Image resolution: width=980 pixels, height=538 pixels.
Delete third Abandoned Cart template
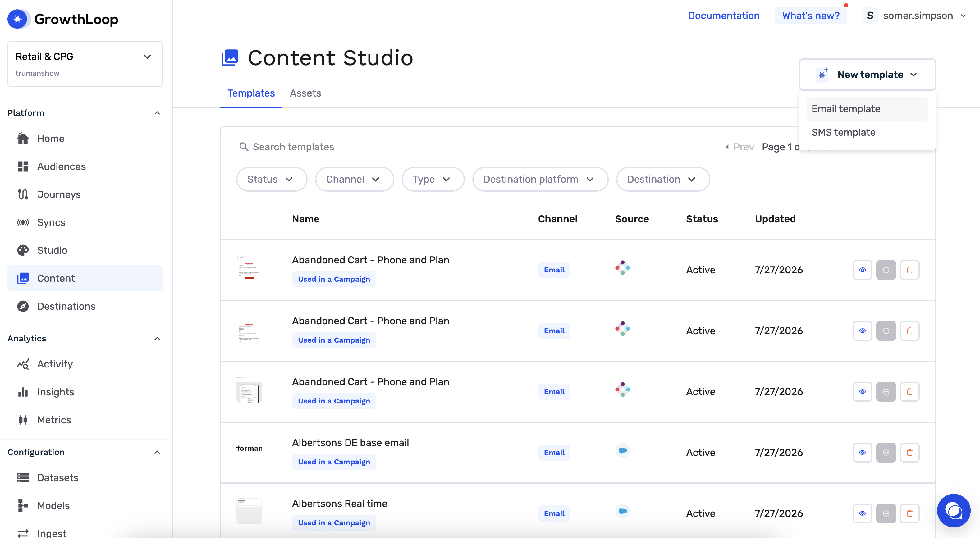tap(909, 392)
